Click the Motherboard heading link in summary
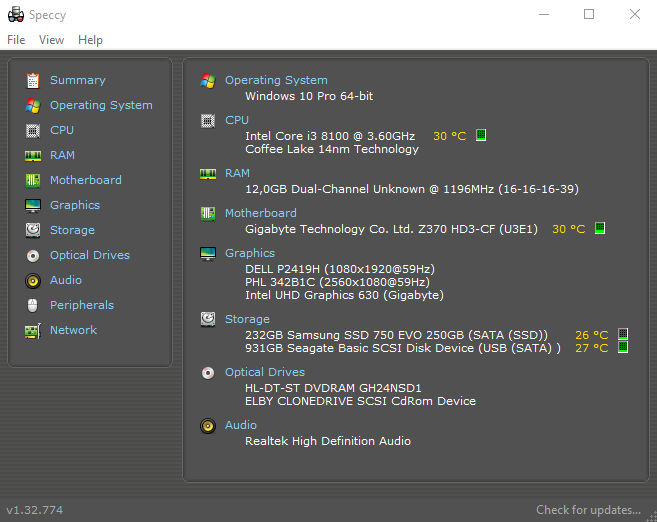The height and width of the screenshot is (522, 657). [261, 213]
